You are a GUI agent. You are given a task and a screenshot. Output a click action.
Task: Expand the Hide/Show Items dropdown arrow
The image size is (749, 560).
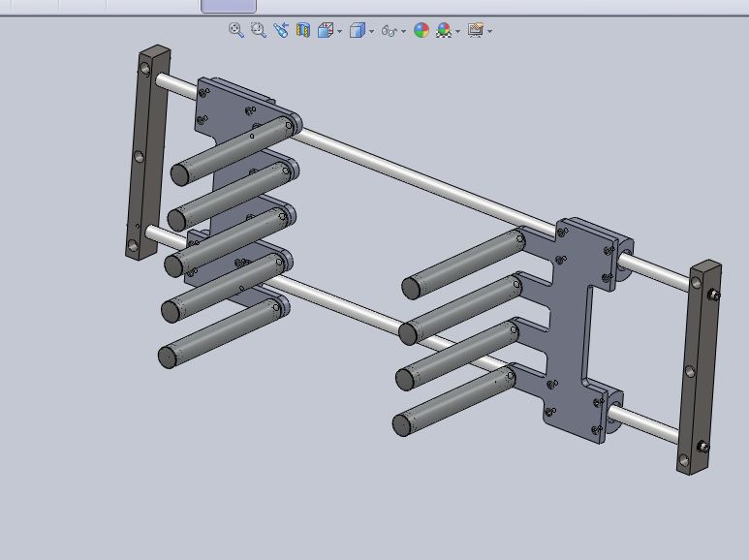click(403, 32)
